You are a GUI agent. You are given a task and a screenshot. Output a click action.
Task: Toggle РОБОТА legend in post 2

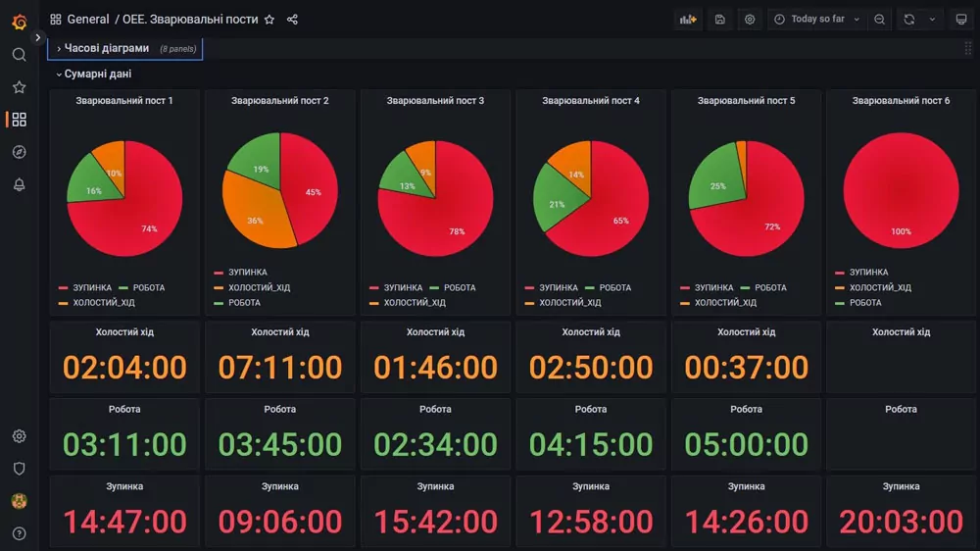click(244, 302)
